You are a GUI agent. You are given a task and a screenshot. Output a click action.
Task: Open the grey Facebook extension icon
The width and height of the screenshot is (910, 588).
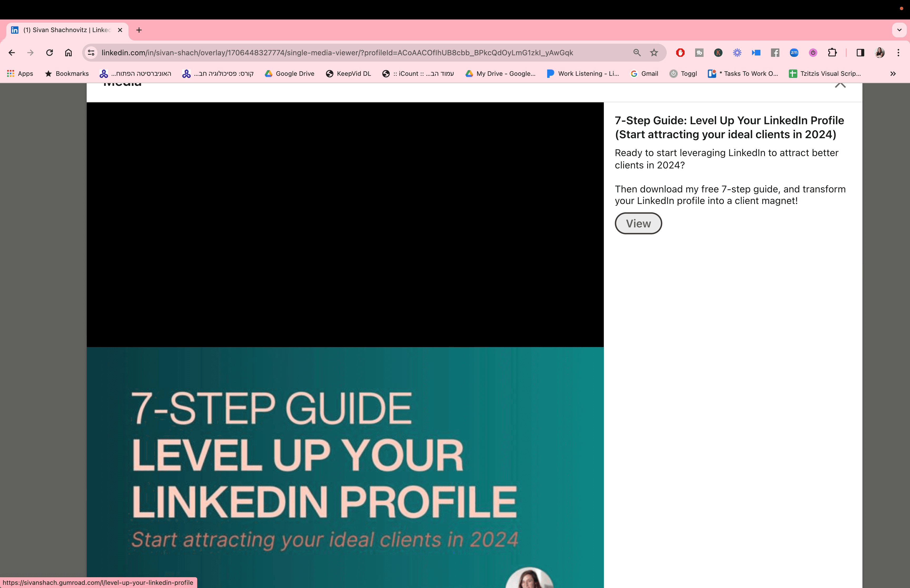pyautogui.click(x=775, y=53)
